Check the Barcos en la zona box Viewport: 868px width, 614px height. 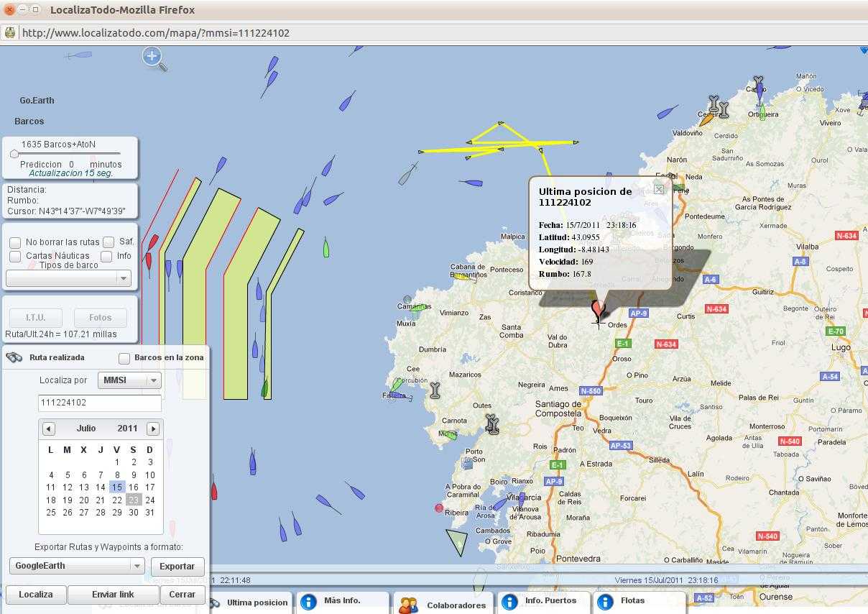124,358
